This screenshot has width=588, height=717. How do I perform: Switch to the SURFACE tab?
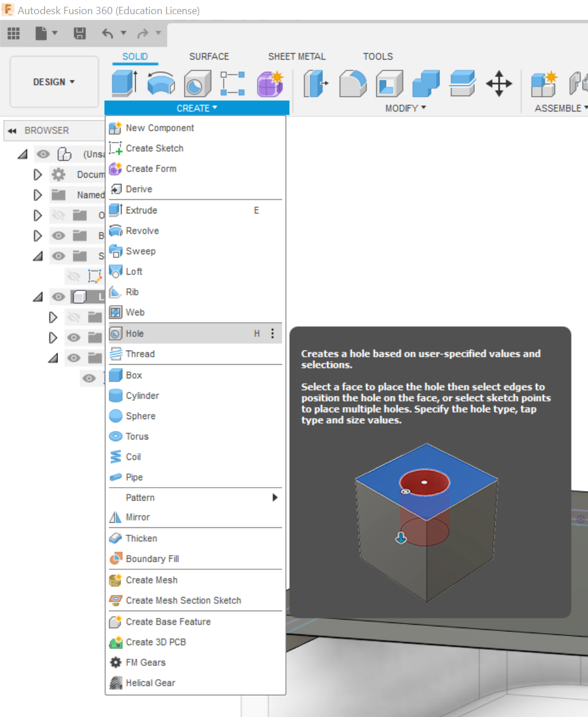(x=209, y=57)
